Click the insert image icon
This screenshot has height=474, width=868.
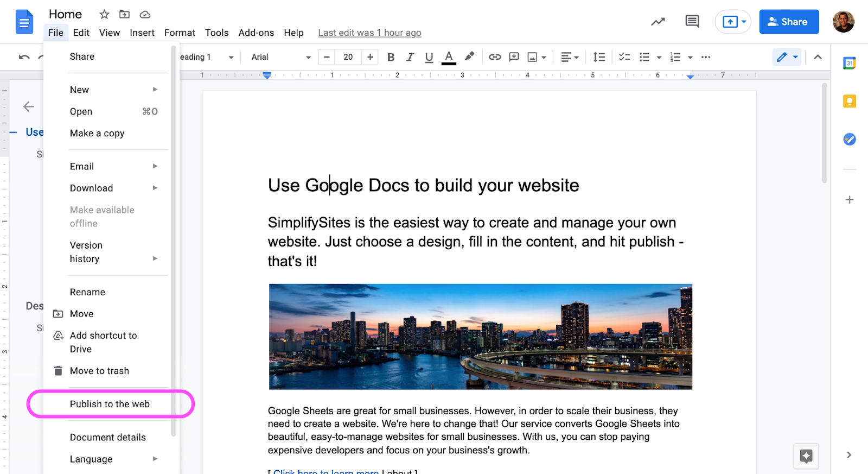(533, 57)
